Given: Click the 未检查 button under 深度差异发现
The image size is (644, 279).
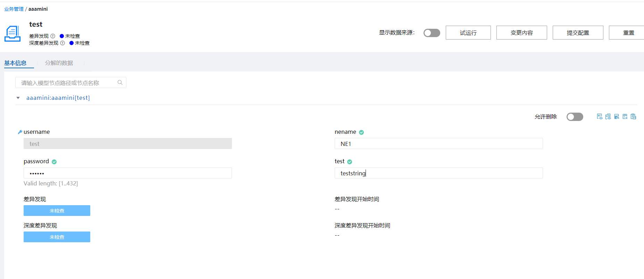Looking at the screenshot, I should click(x=57, y=237).
